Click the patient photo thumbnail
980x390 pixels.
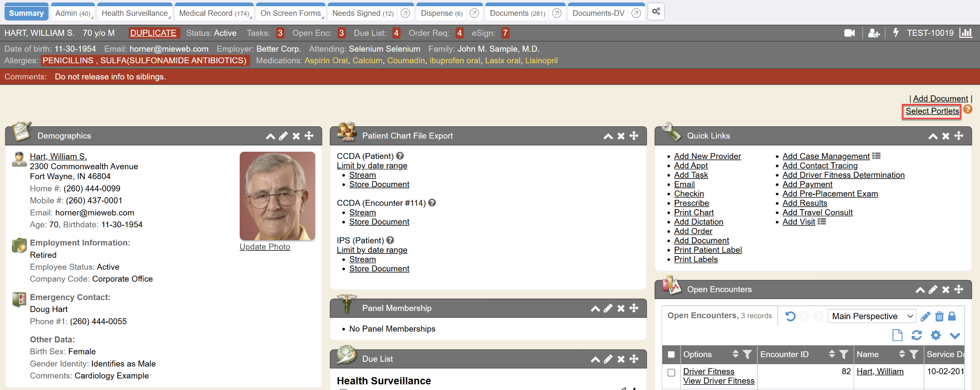pos(277,196)
